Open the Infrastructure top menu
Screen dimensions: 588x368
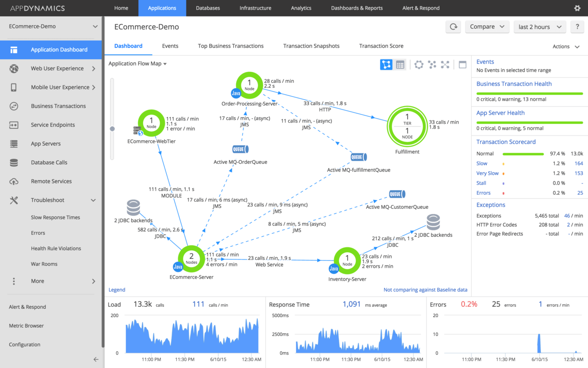click(x=255, y=8)
